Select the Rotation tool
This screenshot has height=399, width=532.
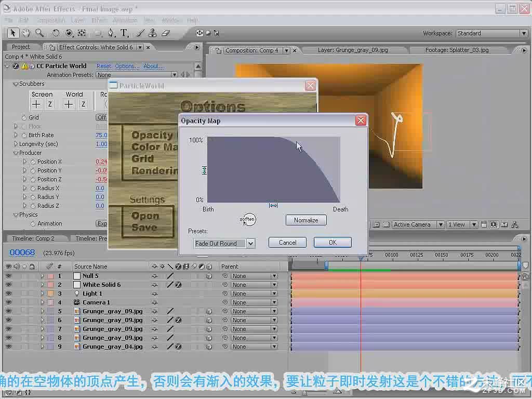pos(55,33)
